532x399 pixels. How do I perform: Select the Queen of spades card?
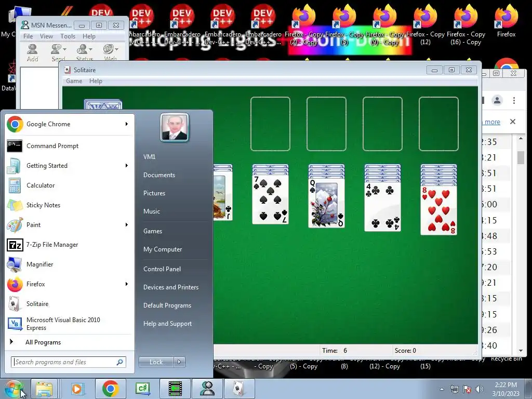[x=326, y=203]
